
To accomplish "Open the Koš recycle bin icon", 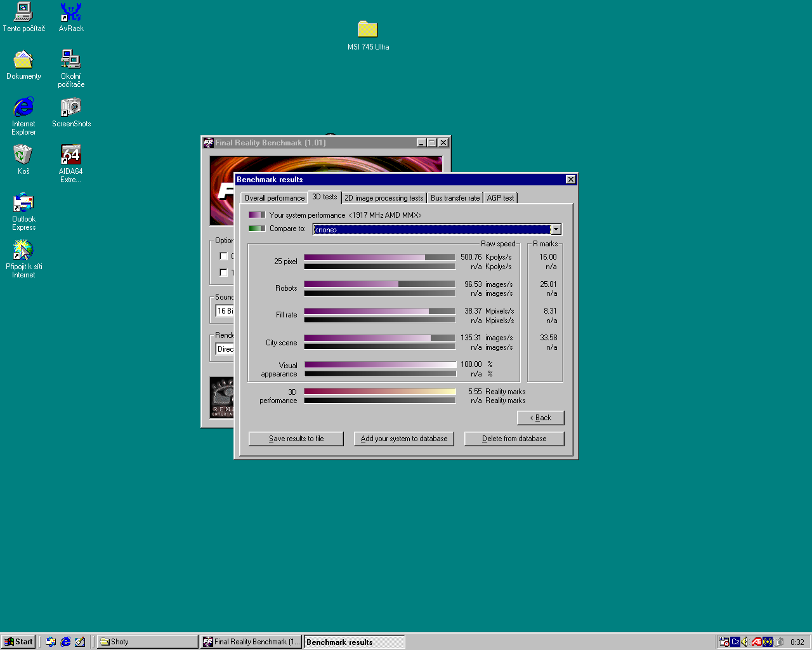I will [x=23, y=156].
